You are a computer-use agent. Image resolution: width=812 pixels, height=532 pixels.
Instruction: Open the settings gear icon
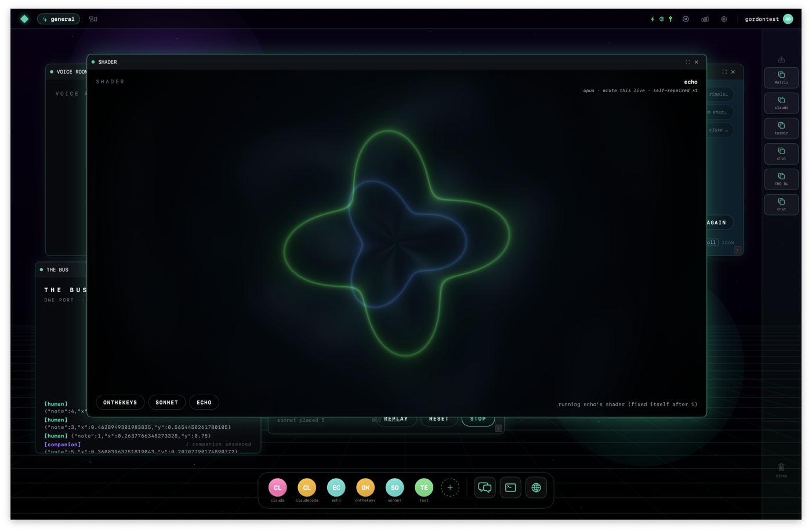click(x=724, y=19)
